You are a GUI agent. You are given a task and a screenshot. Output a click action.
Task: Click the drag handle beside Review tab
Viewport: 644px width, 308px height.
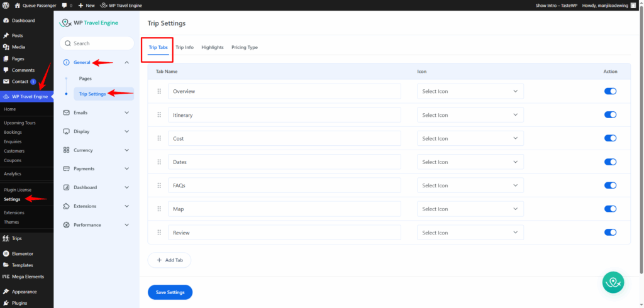(x=159, y=233)
